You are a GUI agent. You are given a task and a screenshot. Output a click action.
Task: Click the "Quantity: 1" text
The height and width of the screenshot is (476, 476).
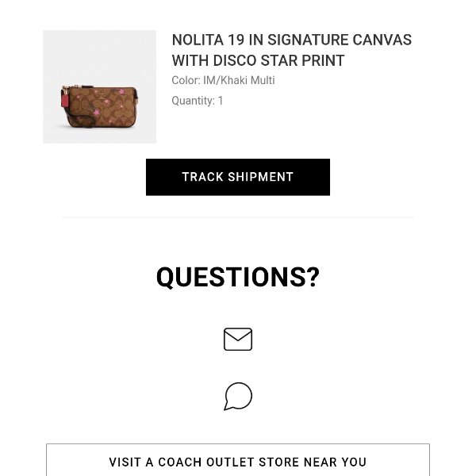[x=197, y=101]
